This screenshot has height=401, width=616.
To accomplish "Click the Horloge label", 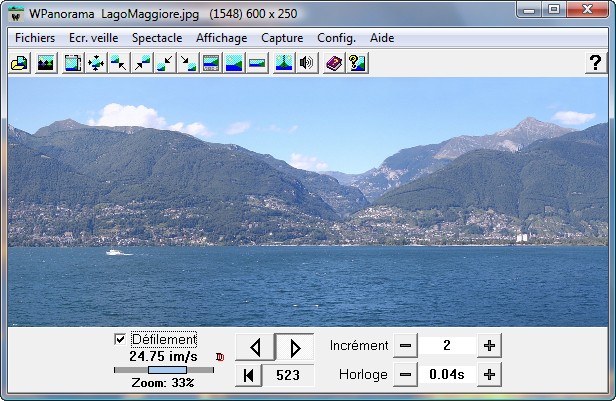I will click(x=363, y=375).
